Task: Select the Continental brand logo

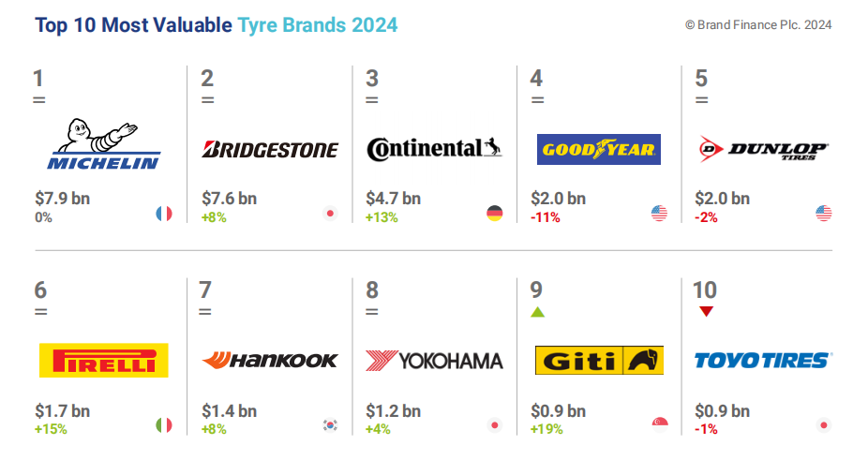Action: (x=434, y=149)
